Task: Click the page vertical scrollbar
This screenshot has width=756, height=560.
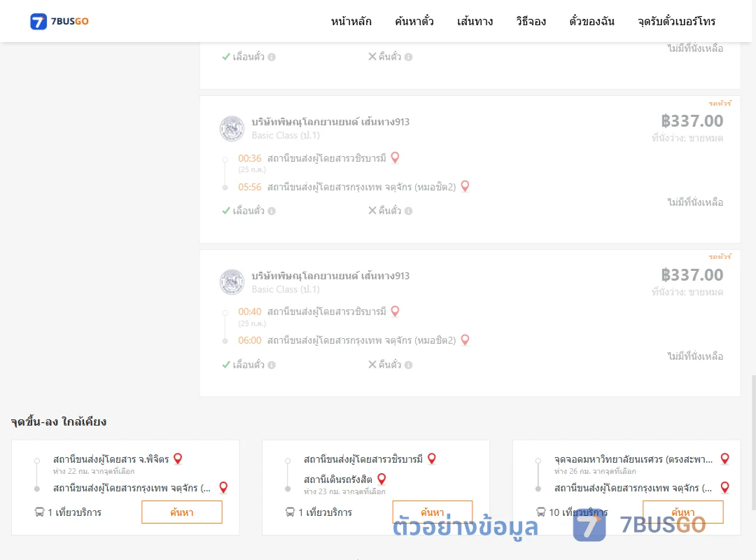Action: pos(753,441)
